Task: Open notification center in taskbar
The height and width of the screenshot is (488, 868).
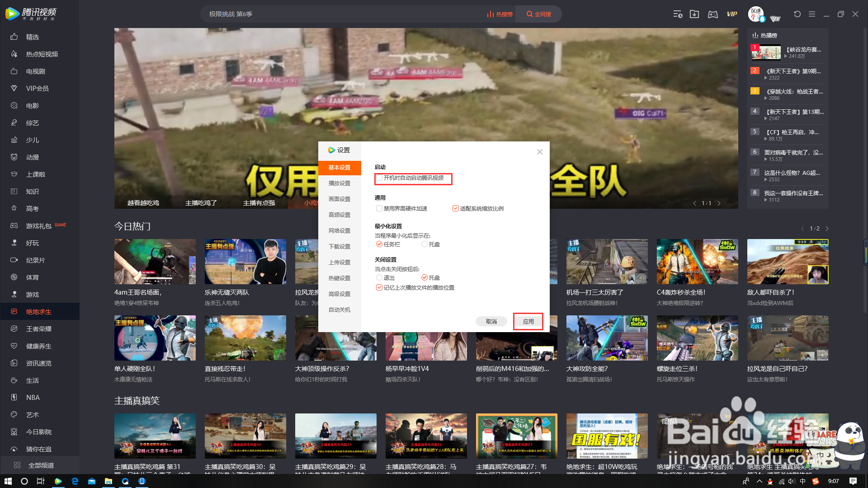Action: [x=853, y=481]
